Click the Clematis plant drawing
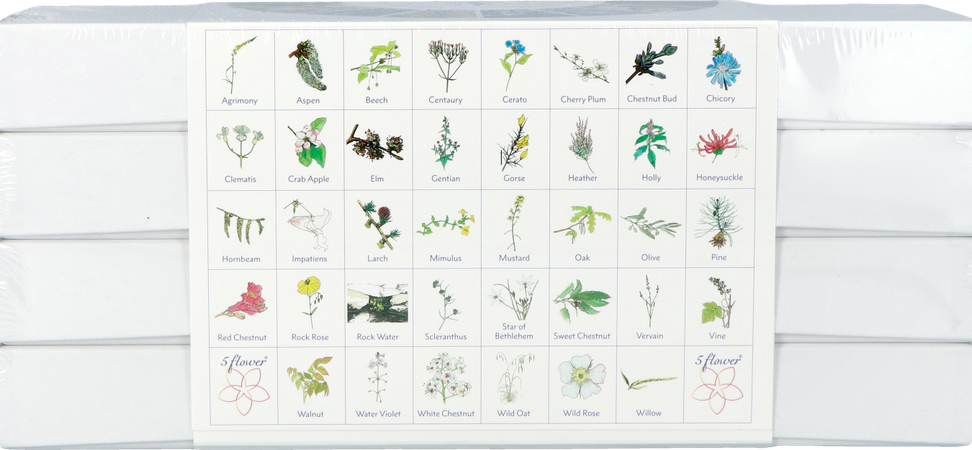Screen dimensions: 972x450 (x=239, y=146)
